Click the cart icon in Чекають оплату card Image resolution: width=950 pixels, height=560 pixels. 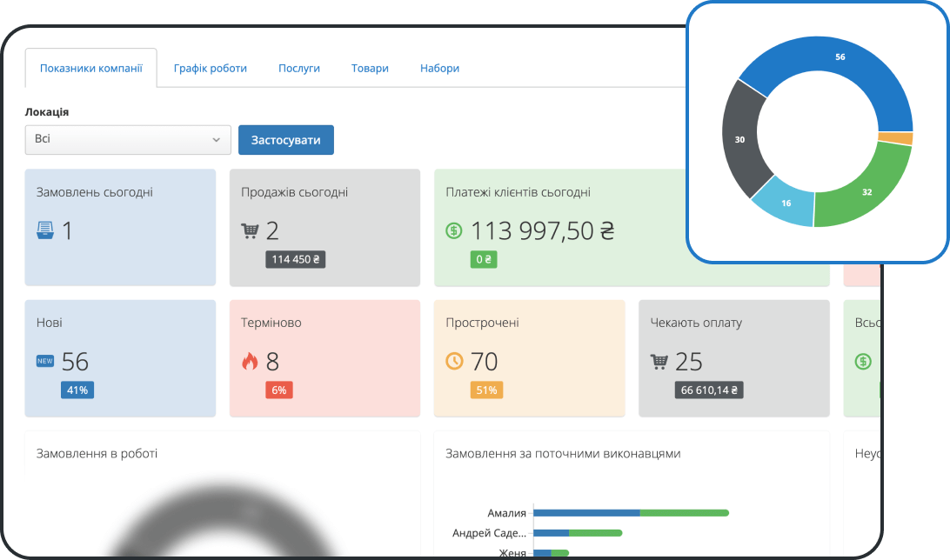pyautogui.click(x=659, y=361)
